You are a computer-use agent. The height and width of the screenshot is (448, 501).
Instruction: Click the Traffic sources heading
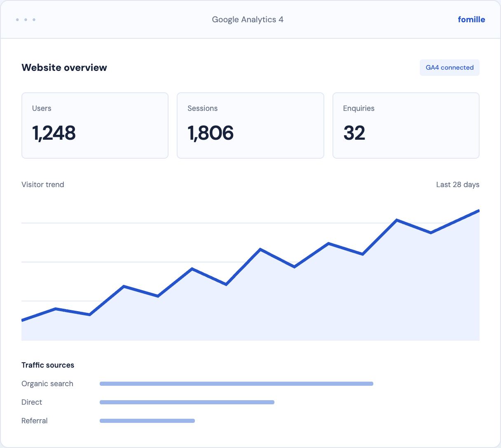48,365
